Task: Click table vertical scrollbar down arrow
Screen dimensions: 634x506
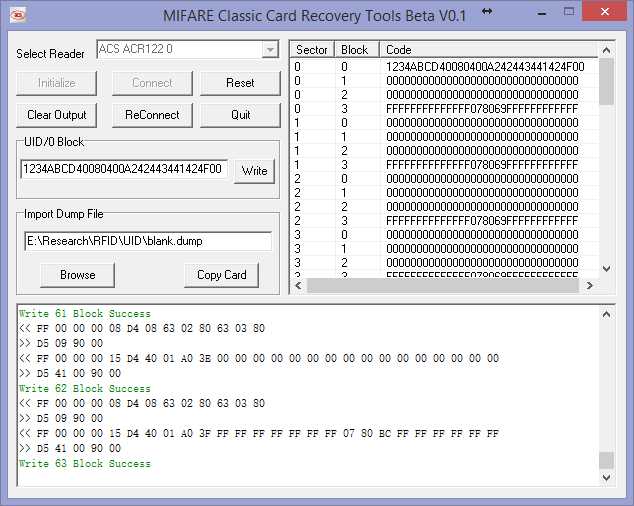Action: (x=606, y=269)
